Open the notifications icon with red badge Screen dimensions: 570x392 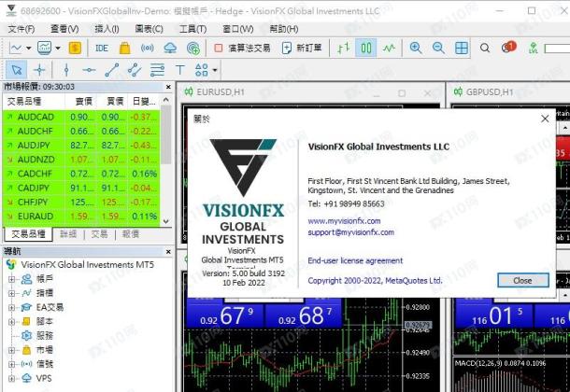pos(508,48)
